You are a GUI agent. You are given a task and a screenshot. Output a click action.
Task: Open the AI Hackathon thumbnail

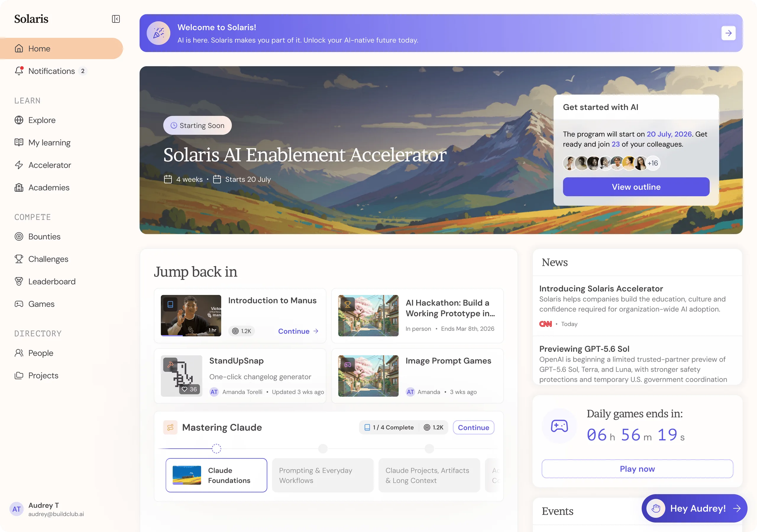point(368,315)
